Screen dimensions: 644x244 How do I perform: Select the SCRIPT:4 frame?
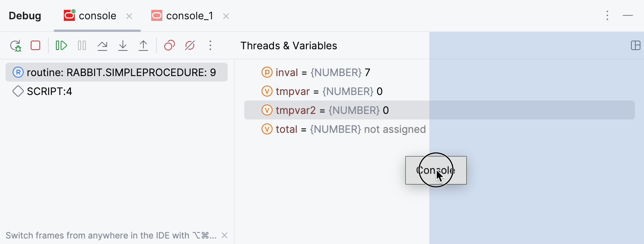[x=50, y=91]
